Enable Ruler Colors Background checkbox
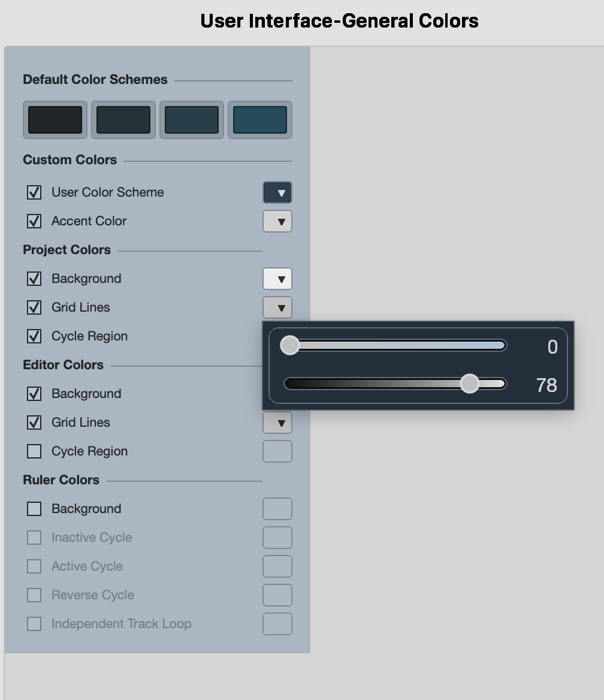 (x=34, y=509)
